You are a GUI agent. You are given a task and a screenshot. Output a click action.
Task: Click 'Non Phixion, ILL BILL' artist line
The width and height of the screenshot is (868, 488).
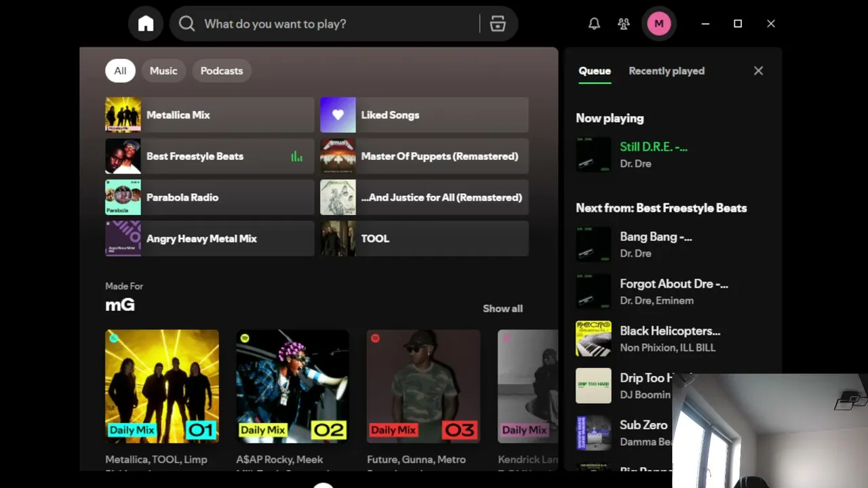point(667,348)
